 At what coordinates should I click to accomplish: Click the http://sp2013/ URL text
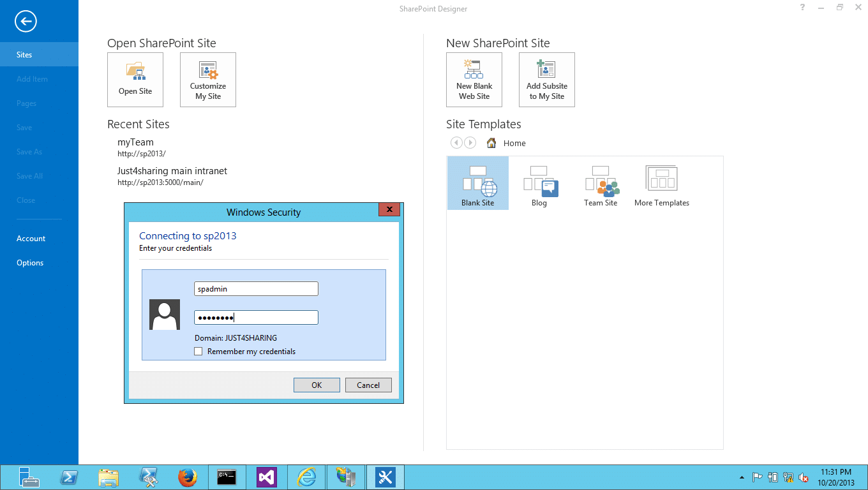point(142,154)
